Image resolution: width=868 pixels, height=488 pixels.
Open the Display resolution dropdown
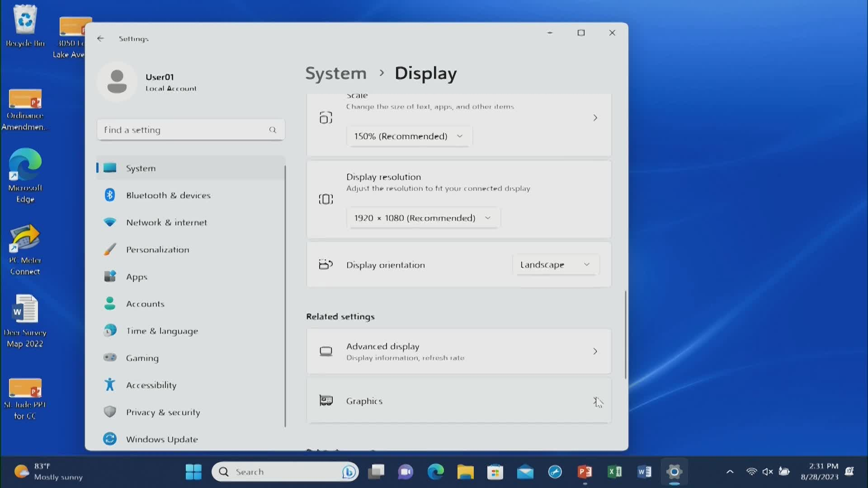(x=423, y=218)
